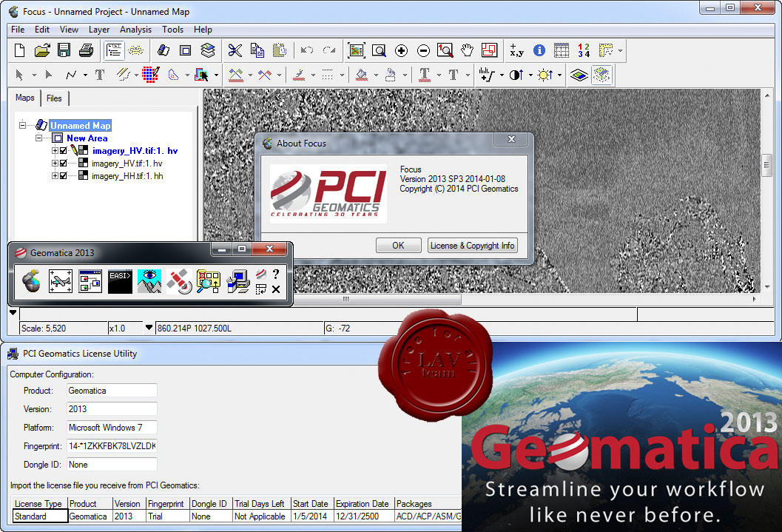
Task: Select the Cut scissors icon
Action: pyautogui.click(x=235, y=50)
